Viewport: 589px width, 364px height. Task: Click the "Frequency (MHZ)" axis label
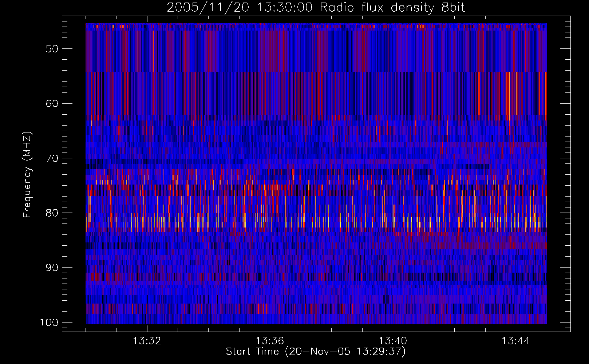[x=27, y=174]
